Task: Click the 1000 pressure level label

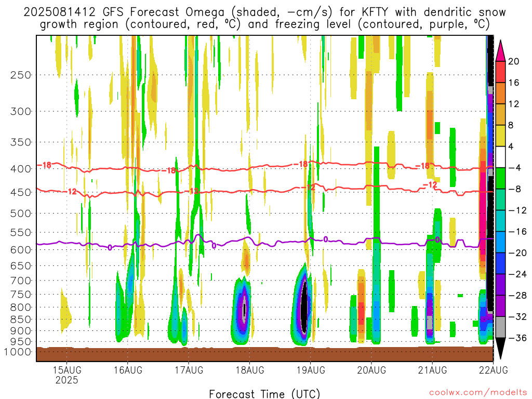Action: click(x=18, y=352)
